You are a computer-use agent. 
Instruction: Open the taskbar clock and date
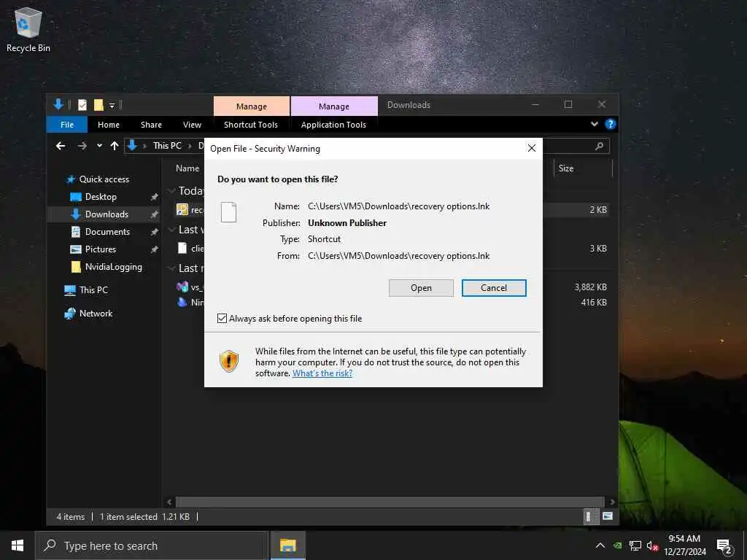[x=684, y=545]
